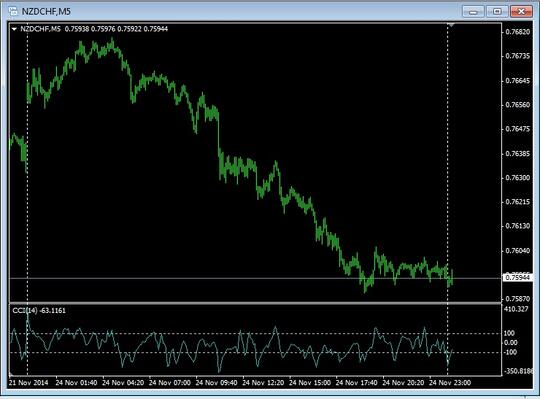Click the 24 Nov 23:00 time label
Viewport: 540px width, 399px height.
[449, 383]
